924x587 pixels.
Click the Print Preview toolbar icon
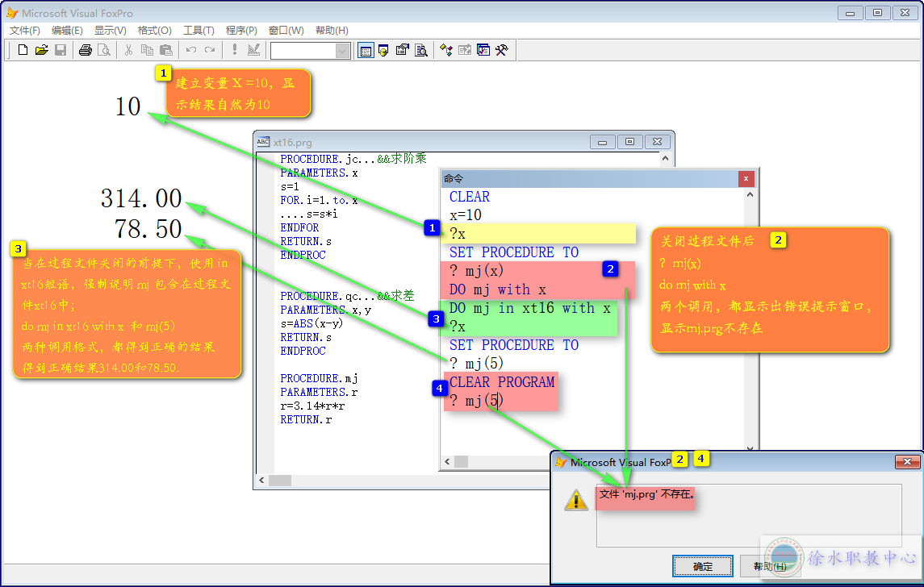click(104, 50)
